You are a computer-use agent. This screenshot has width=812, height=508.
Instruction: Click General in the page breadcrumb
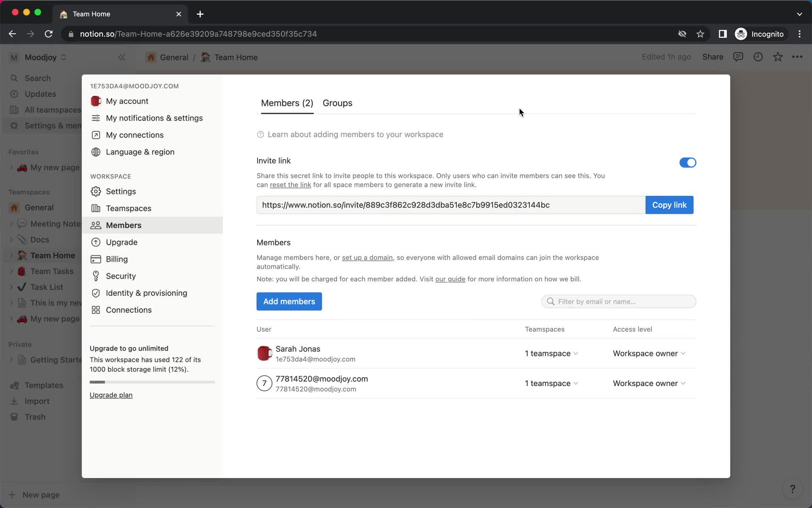coord(168,57)
